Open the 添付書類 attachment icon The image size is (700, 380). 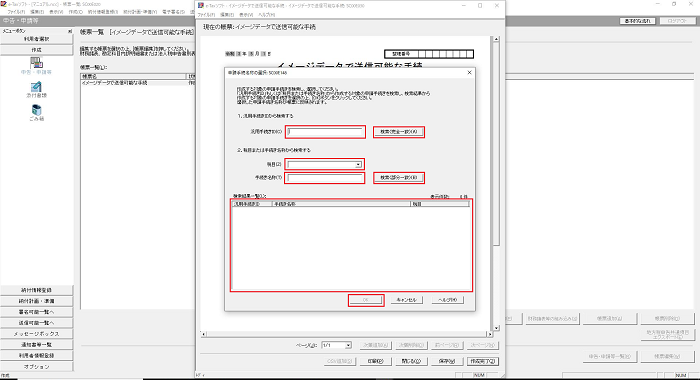pos(36,87)
